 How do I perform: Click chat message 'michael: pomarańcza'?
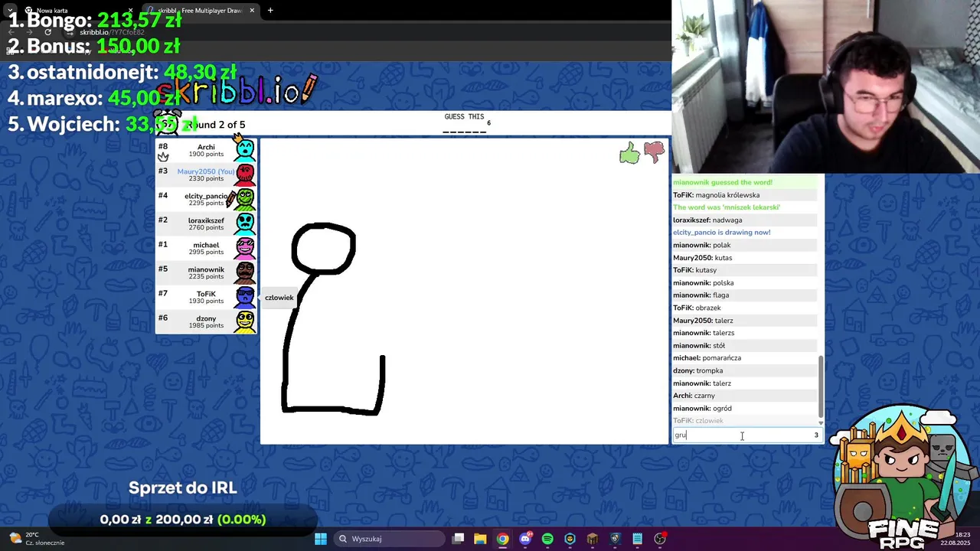(x=707, y=358)
